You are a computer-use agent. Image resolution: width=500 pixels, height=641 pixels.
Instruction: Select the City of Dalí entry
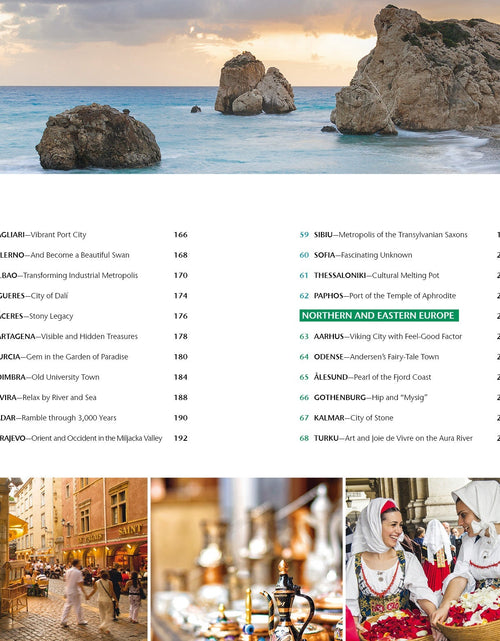34,296
